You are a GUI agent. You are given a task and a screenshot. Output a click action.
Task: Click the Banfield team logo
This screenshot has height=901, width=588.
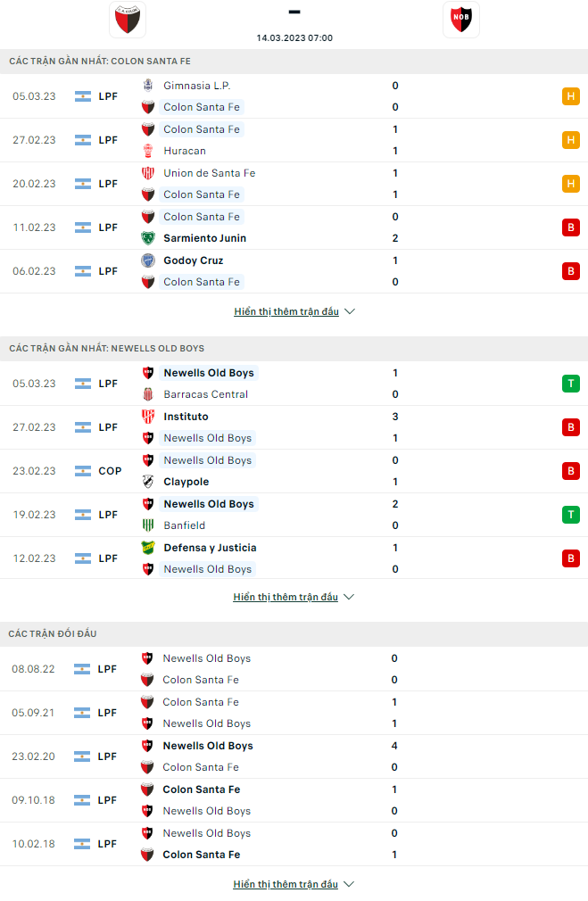pyautogui.click(x=148, y=525)
